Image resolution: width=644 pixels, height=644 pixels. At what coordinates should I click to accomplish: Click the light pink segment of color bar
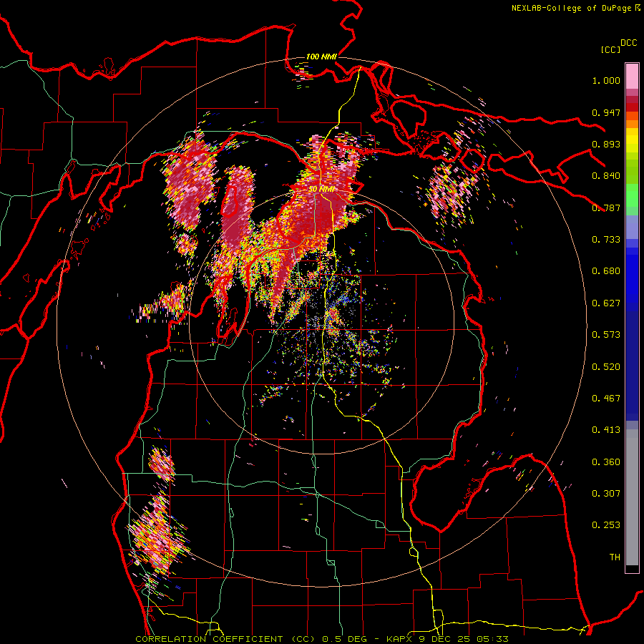tap(632, 76)
